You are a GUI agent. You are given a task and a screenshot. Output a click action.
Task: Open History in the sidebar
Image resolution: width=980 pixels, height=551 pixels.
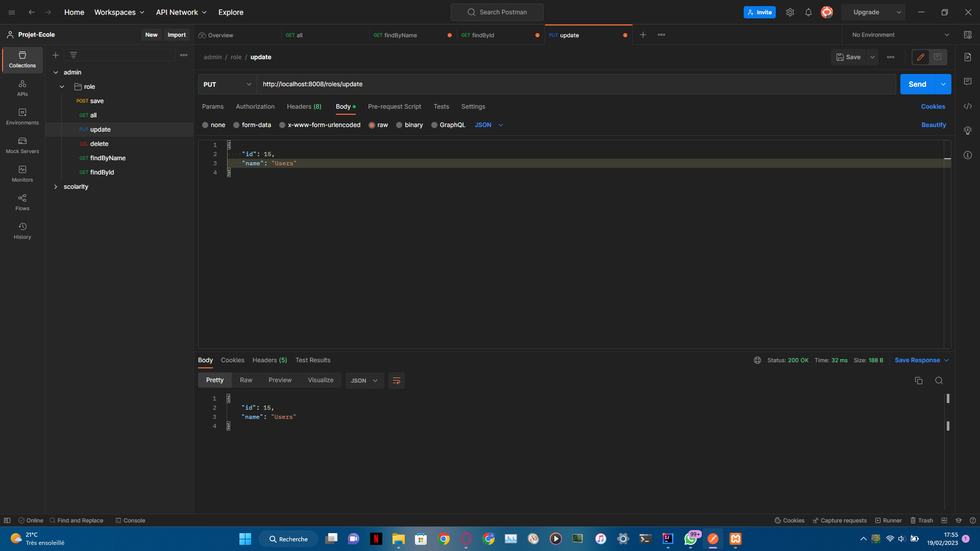tap(22, 231)
